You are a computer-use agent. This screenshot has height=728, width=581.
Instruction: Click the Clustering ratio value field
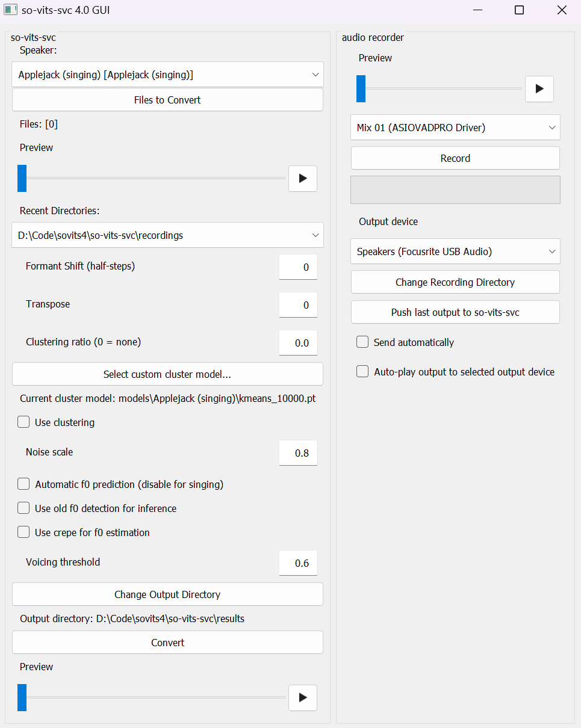pyautogui.click(x=298, y=343)
